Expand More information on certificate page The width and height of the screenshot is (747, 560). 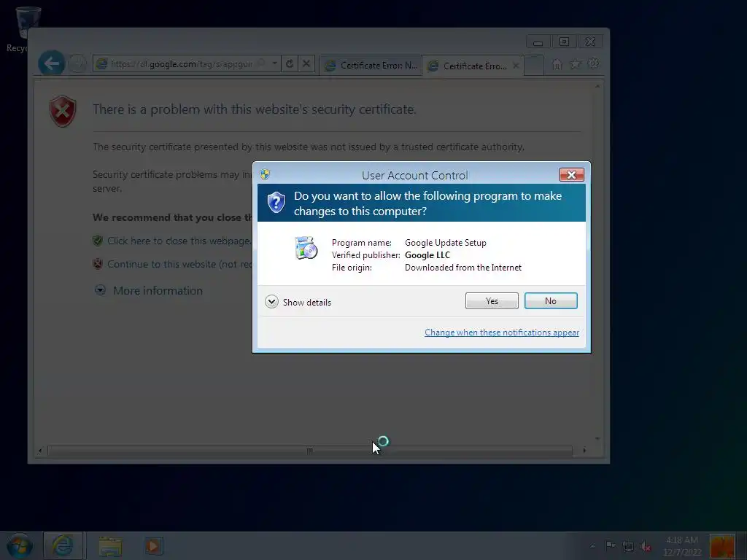click(158, 290)
